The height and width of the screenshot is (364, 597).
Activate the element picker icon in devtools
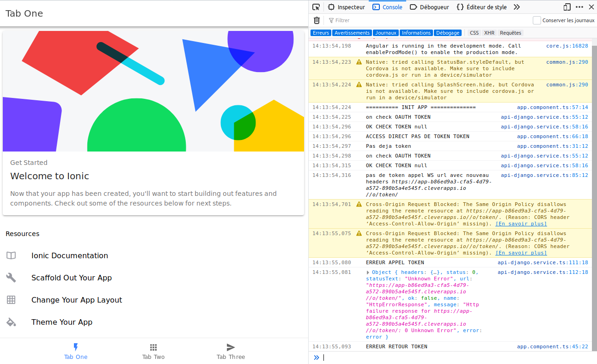(x=316, y=7)
